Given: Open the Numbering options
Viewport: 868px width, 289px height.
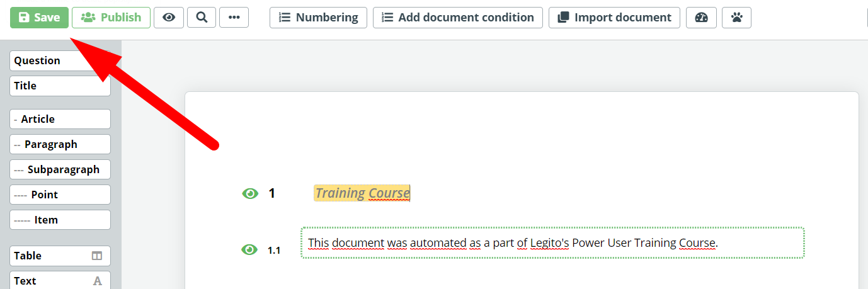Looking at the screenshot, I should point(318,18).
